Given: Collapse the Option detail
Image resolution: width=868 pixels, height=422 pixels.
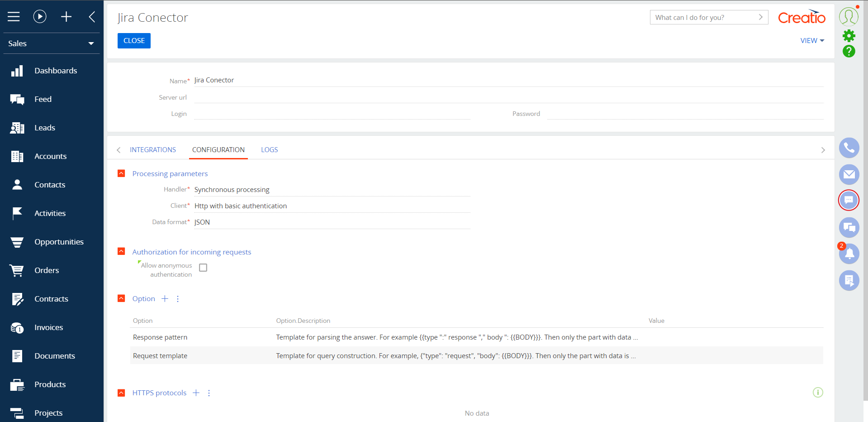Looking at the screenshot, I should [x=121, y=298].
